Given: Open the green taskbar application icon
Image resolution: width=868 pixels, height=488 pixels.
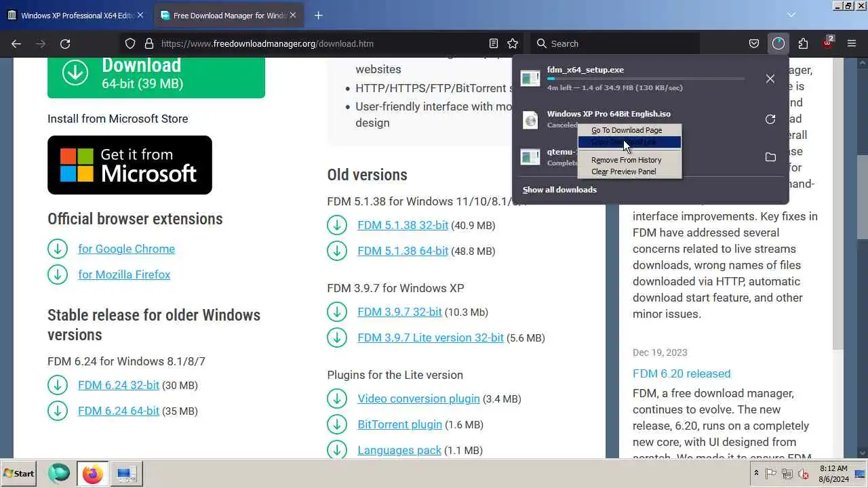Looking at the screenshot, I should [59, 474].
